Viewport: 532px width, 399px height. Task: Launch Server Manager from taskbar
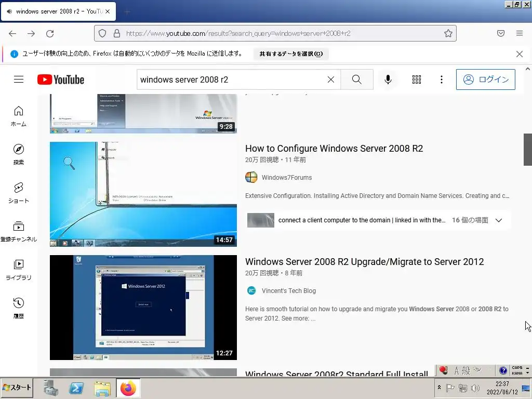(x=51, y=388)
